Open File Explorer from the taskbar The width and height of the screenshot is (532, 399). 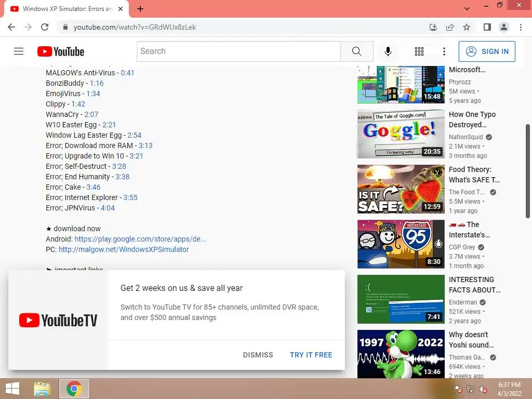42,389
